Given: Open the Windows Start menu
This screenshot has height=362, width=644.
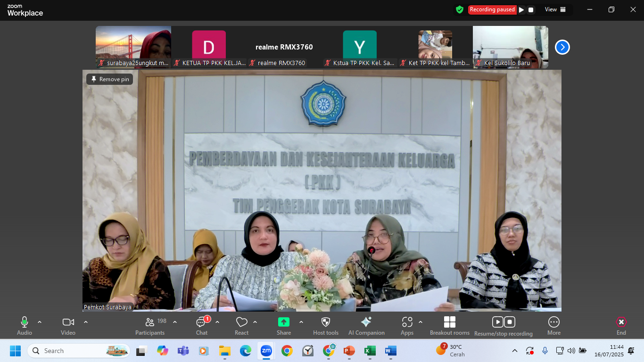Looking at the screenshot, I should (x=16, y=351).
